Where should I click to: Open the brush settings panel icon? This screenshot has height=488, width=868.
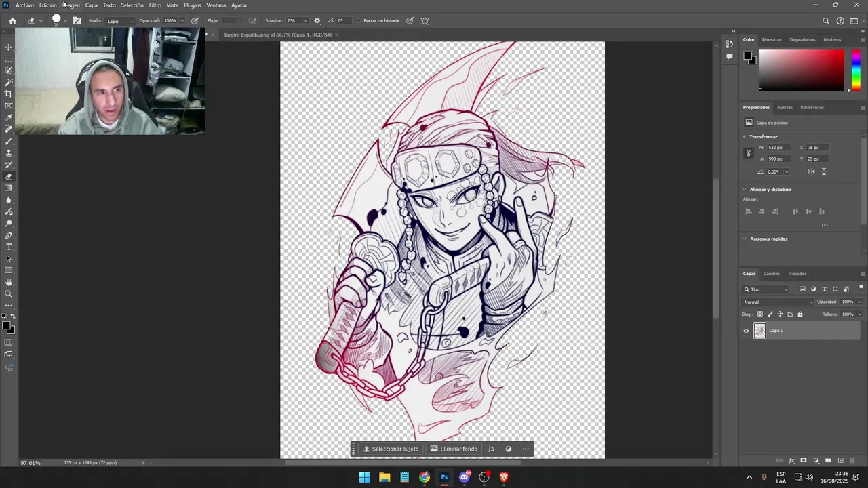(77, 20)
